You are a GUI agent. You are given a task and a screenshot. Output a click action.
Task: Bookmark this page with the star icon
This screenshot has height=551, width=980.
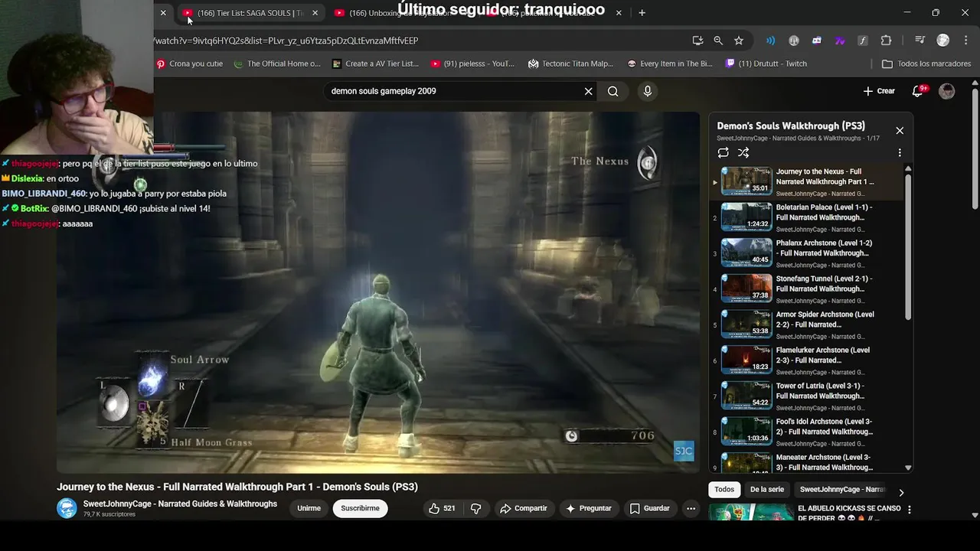(x=739, y=41)
